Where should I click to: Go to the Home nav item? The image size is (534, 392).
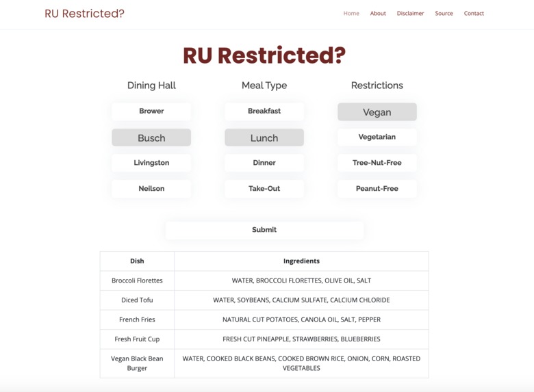[351, 13]
